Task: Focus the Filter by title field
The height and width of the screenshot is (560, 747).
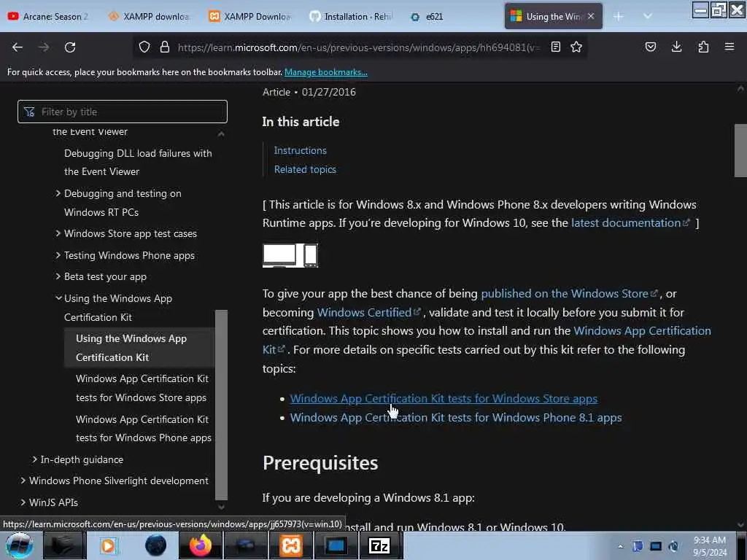Action: click(123, 112)
